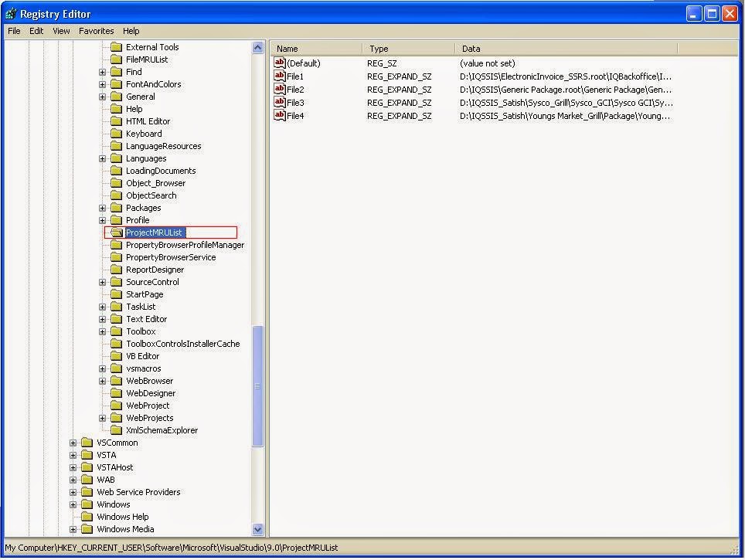Click the Data column header
The width and height of the screenshot is (745, 560).
coord(566,49)
